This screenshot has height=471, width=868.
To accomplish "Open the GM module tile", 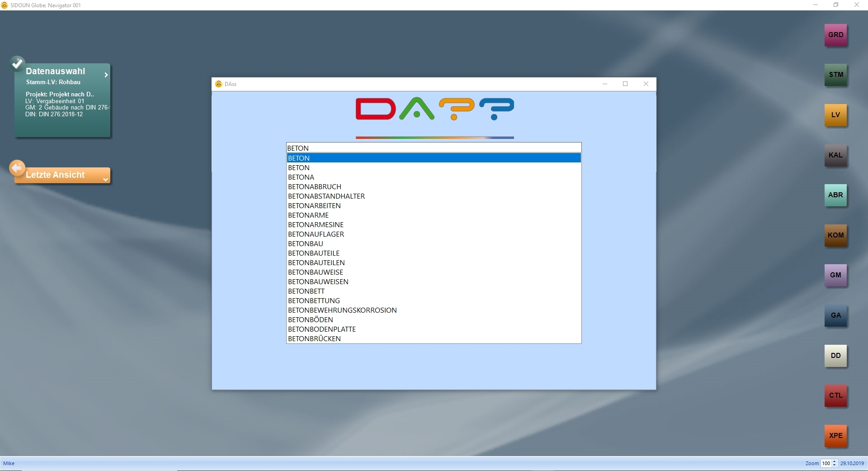I will pos(835,275).
